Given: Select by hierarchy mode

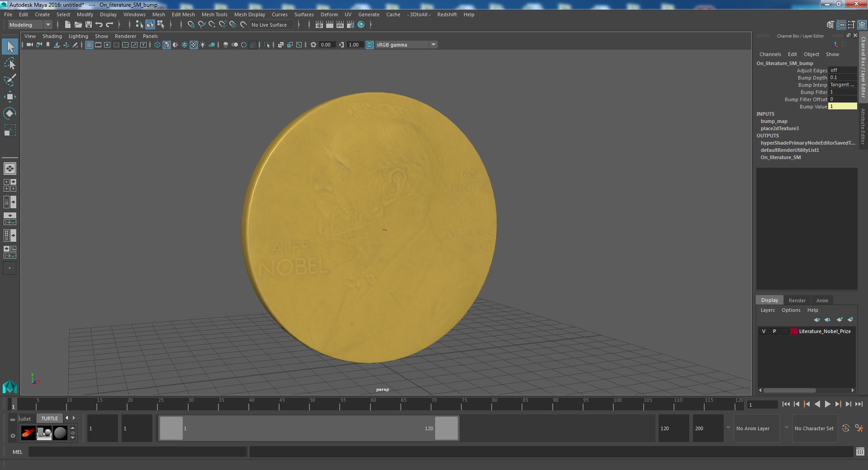Looking at the screenshot, I should point(139,25).
